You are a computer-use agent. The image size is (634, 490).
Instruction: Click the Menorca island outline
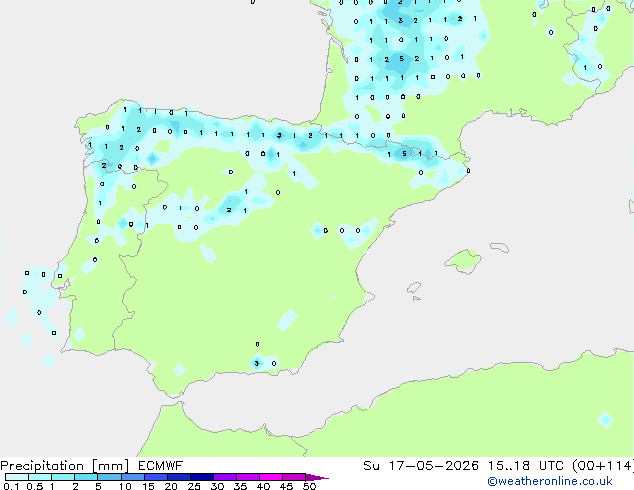point(500,247)
